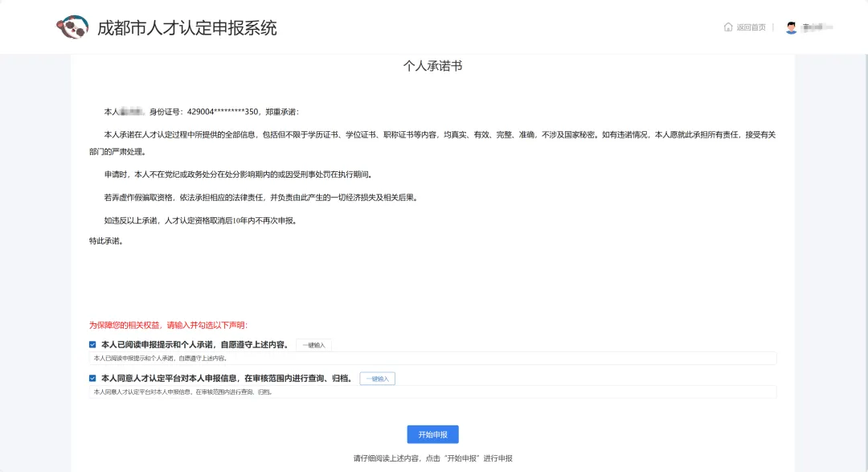Open the user avatar icon
Image resolution: width=868 pixels, height=472 pixels.
791,27
